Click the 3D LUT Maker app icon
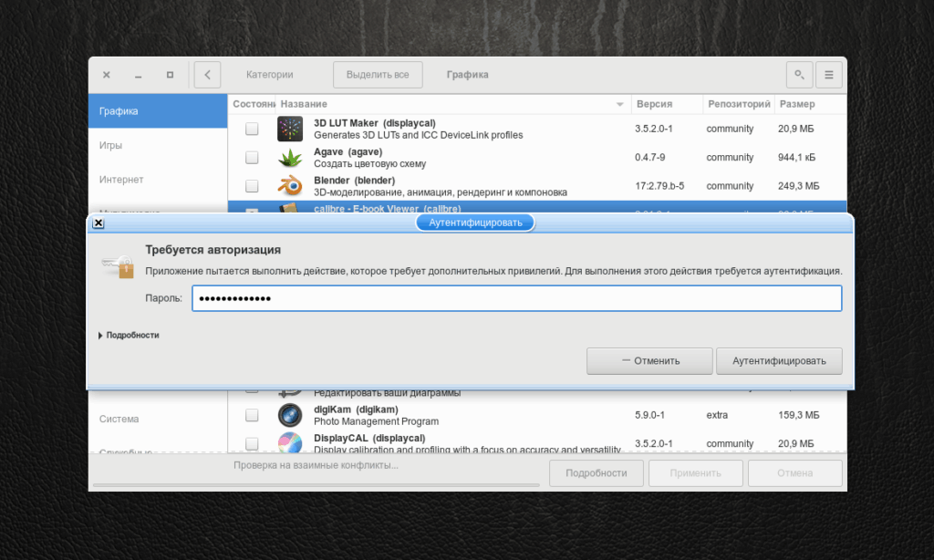 click(x=290, y=129)
